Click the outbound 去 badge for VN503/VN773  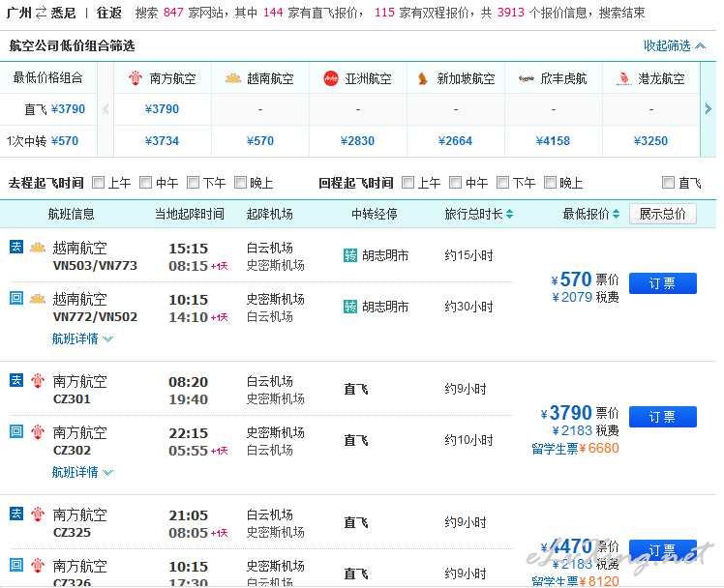click(16, 247)
